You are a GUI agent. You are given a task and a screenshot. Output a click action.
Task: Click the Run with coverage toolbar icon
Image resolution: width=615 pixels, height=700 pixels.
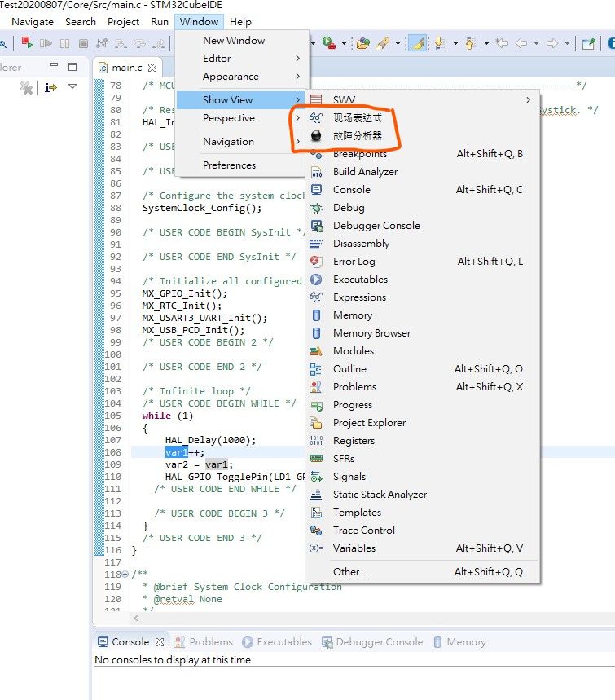[x=328, y=43]
